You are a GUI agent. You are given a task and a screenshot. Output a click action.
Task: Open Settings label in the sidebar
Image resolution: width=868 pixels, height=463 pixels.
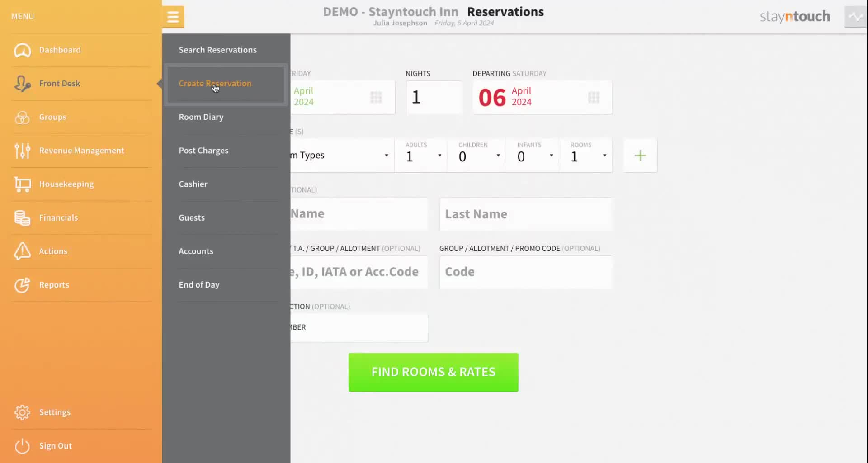click(x=55, y=412)
